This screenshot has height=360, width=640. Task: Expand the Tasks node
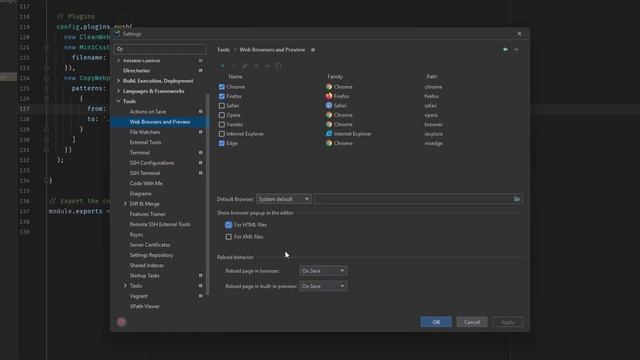(125, 286)
